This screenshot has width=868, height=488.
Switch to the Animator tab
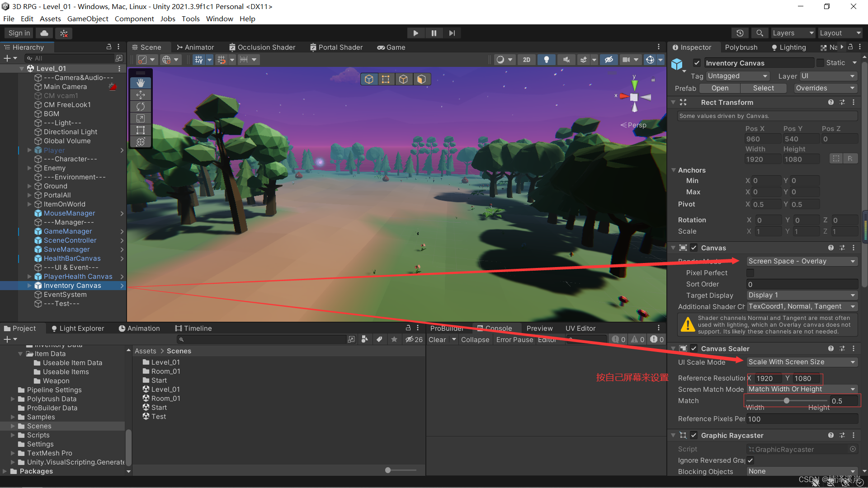(195, 47)
